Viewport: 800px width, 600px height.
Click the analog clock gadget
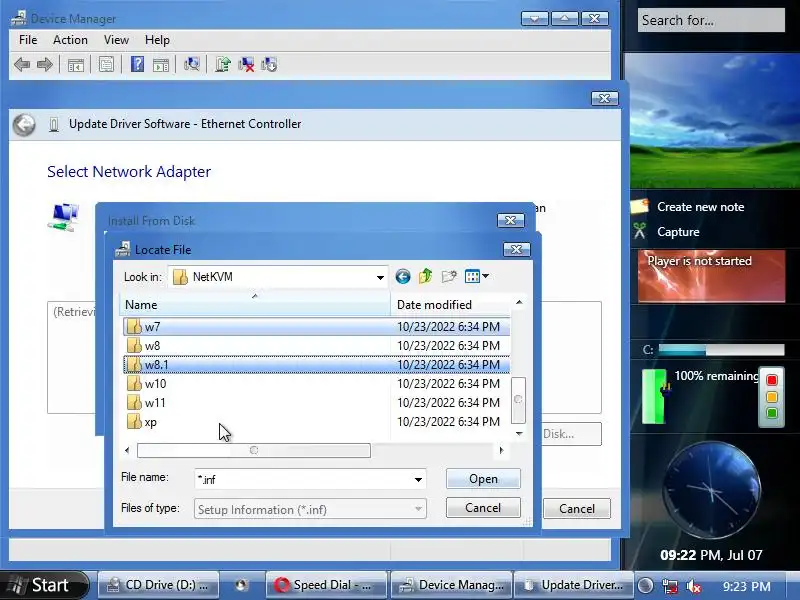(x=711, y=490)
